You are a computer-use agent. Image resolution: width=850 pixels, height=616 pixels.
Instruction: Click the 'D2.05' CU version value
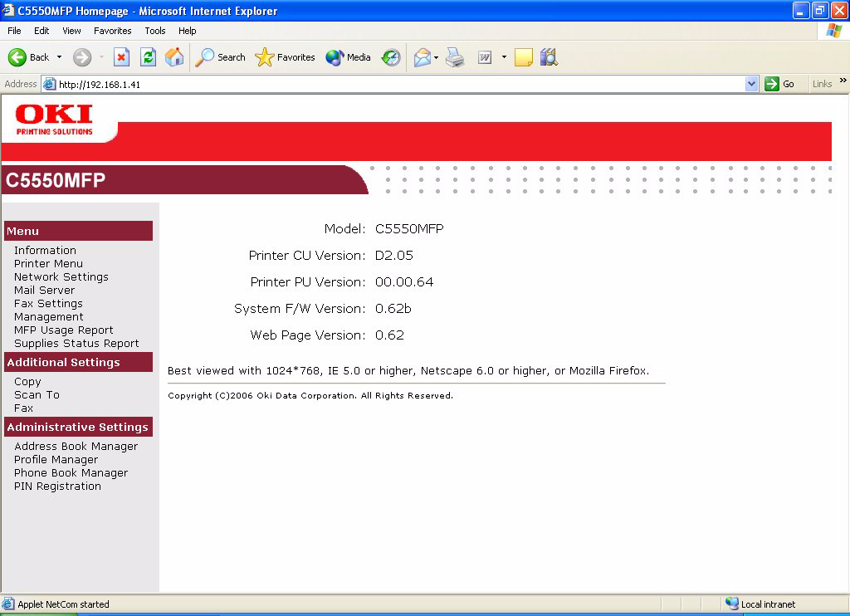(394, 256)
